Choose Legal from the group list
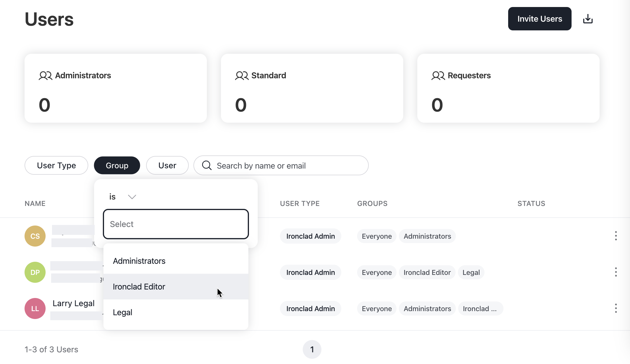The width and height of the screenshot is (630, 364). 176,312
